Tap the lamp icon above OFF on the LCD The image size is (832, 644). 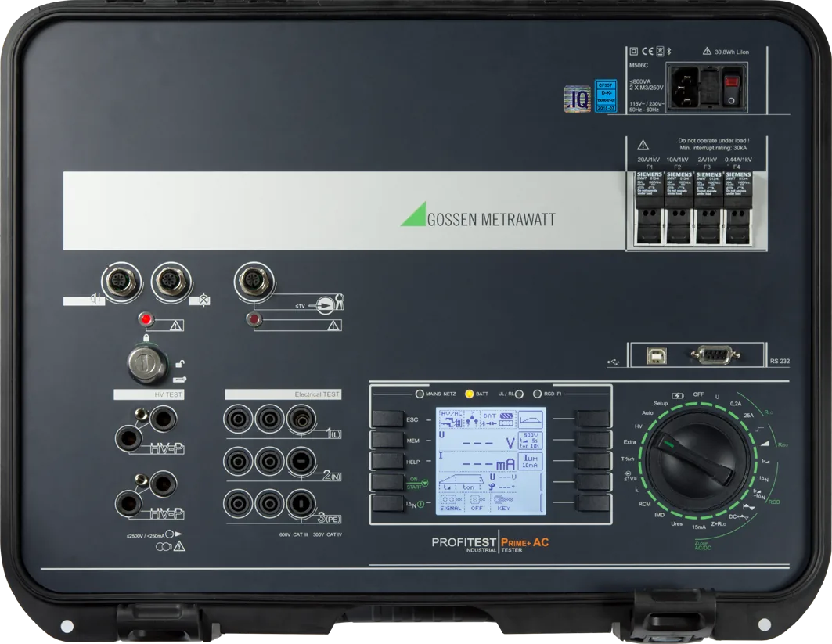[477, 500]
